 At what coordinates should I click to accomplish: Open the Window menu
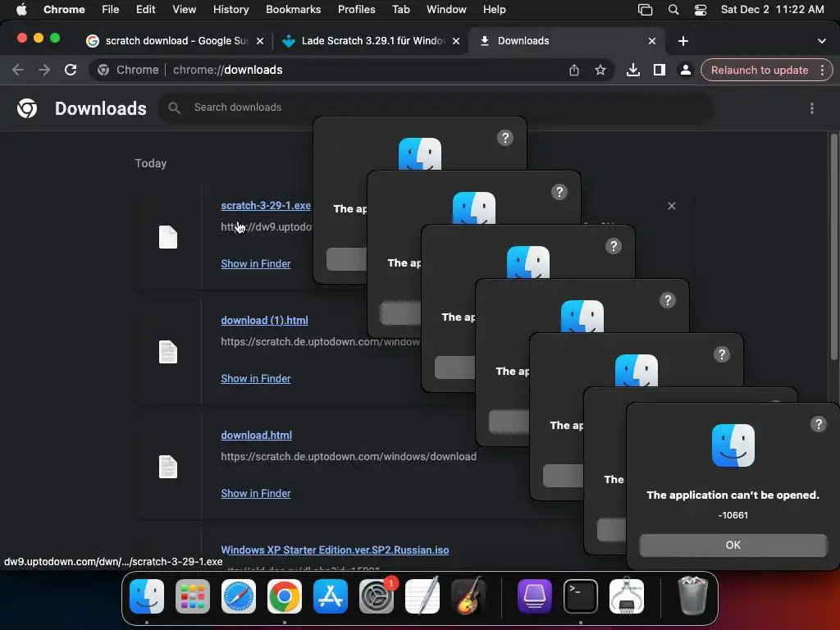click(x=446, y=10)
